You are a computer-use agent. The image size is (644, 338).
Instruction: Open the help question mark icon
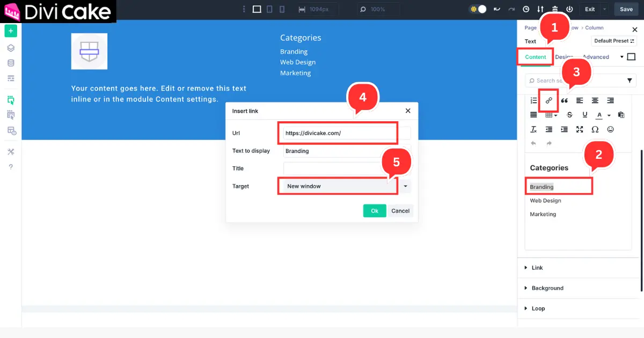(x=11, y=167)
